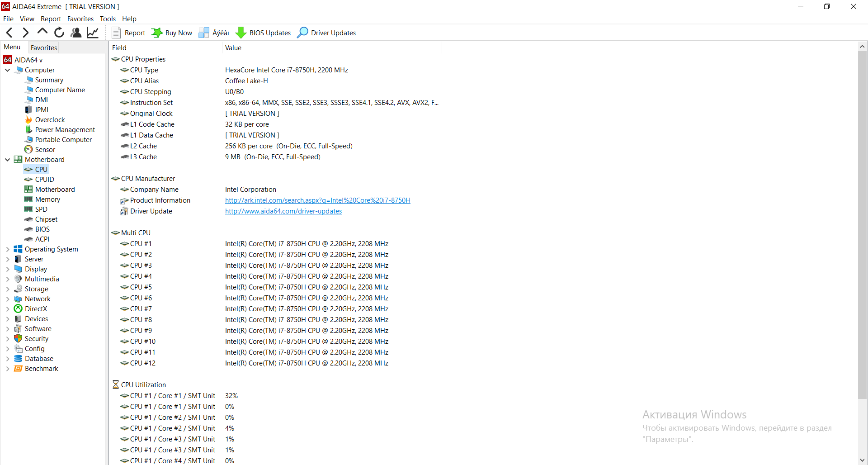Click the Refresh icon in toolbar
Image resolution: width=868 pixels, height=465 pixels.
click(59, 33)
